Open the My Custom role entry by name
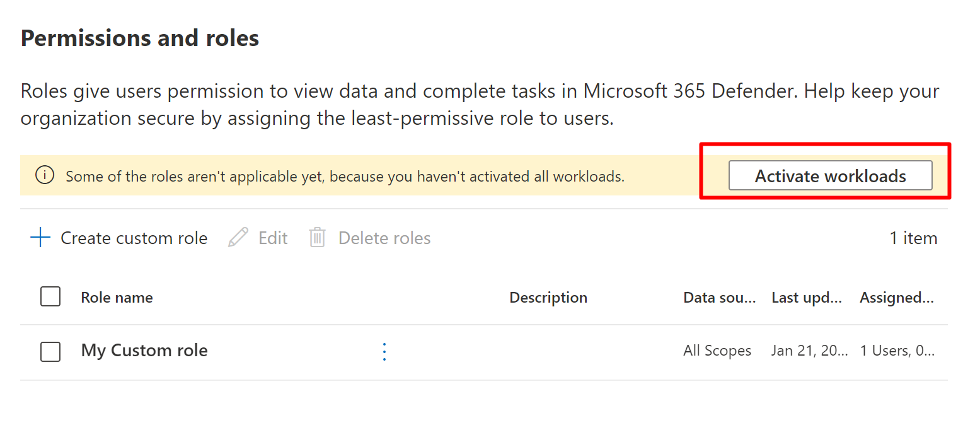The height and width of the screenshot is (430, 980). pos(144,351)
